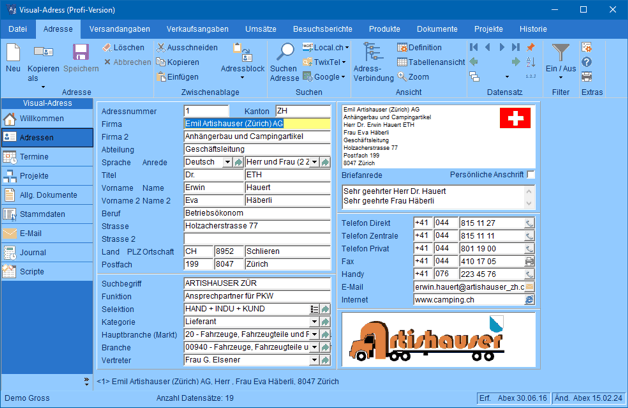
Task: Switch to the Verkaufsangaben tab
Action: tap(197, 29)
